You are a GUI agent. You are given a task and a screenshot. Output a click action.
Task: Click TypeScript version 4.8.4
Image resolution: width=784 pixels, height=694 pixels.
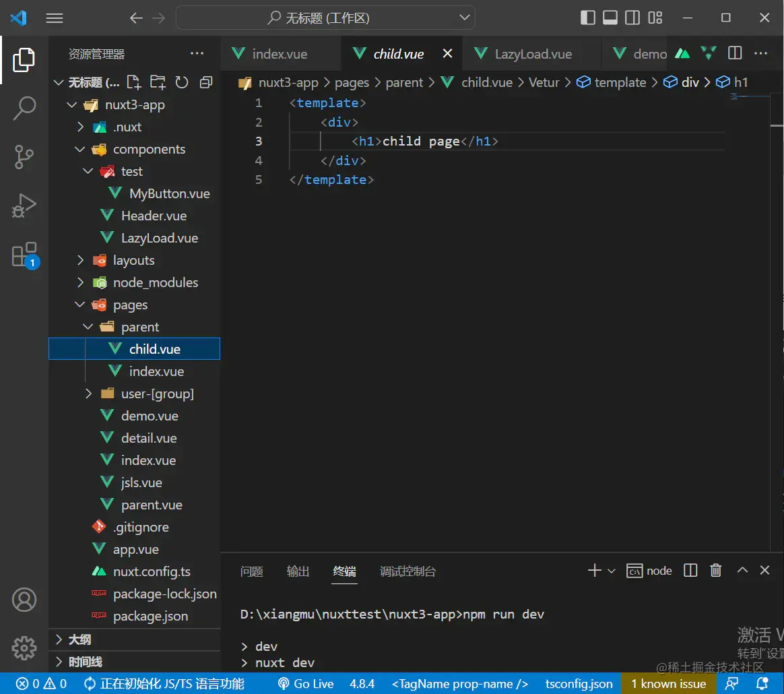(362, 683)
